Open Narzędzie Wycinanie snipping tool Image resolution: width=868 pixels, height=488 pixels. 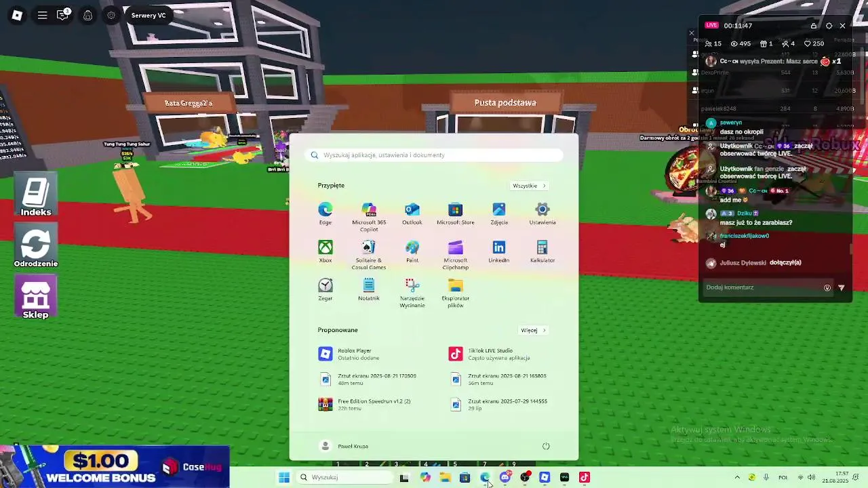point(412,293)
